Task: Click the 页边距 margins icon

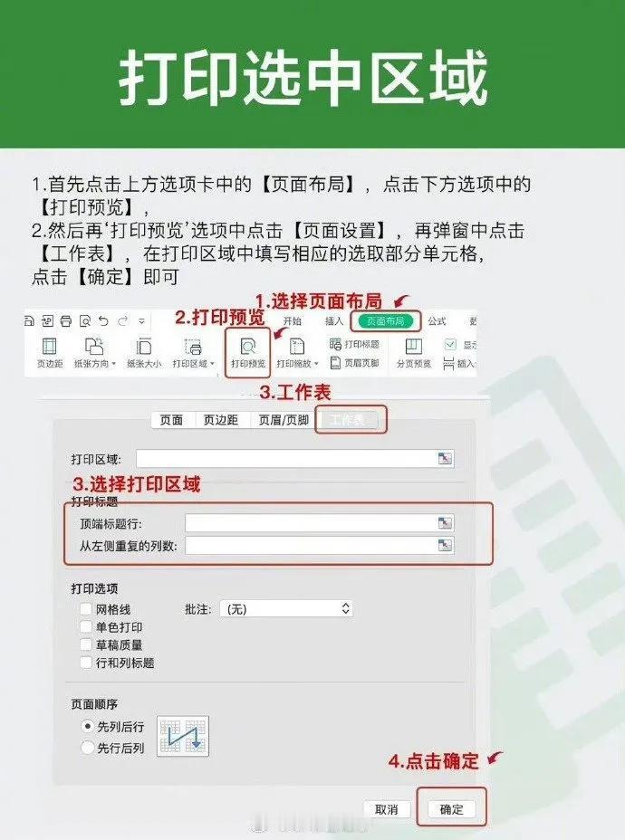Action: pos(49,352)
